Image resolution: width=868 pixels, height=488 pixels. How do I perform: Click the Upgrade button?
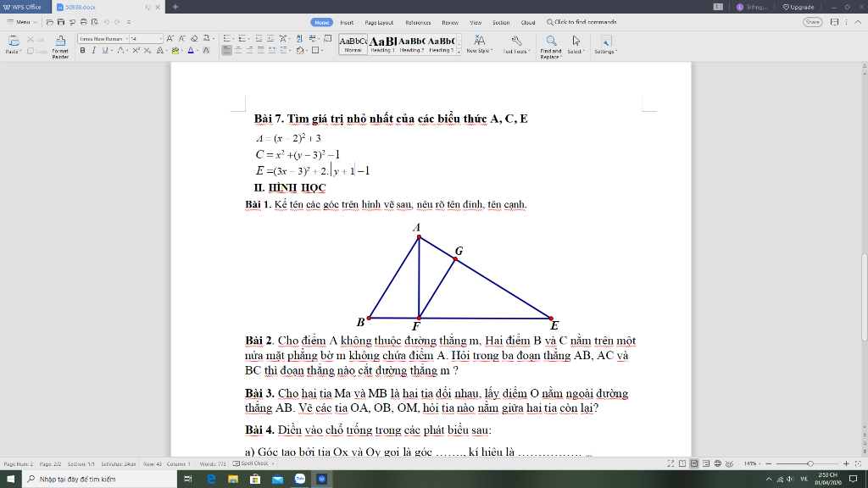[798, 7]
